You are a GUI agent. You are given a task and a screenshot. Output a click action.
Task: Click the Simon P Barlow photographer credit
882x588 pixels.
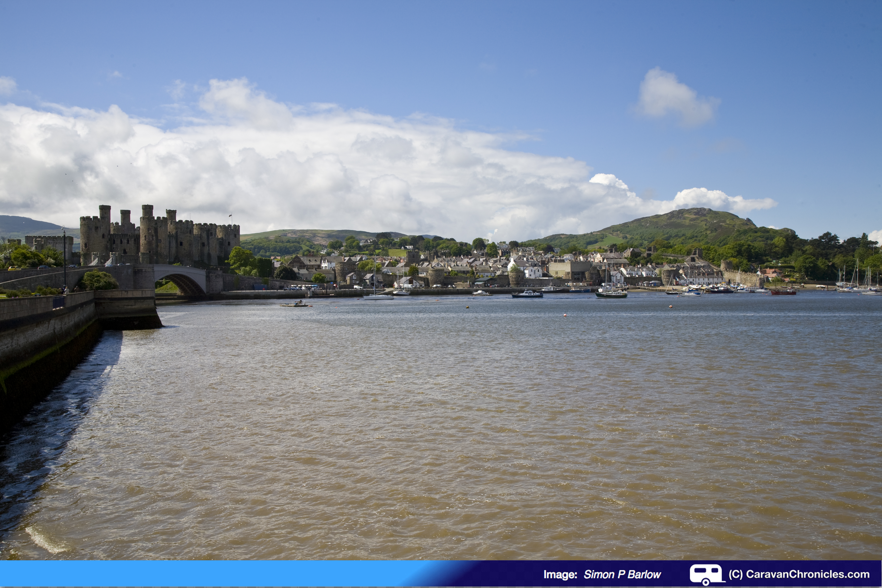622,574
